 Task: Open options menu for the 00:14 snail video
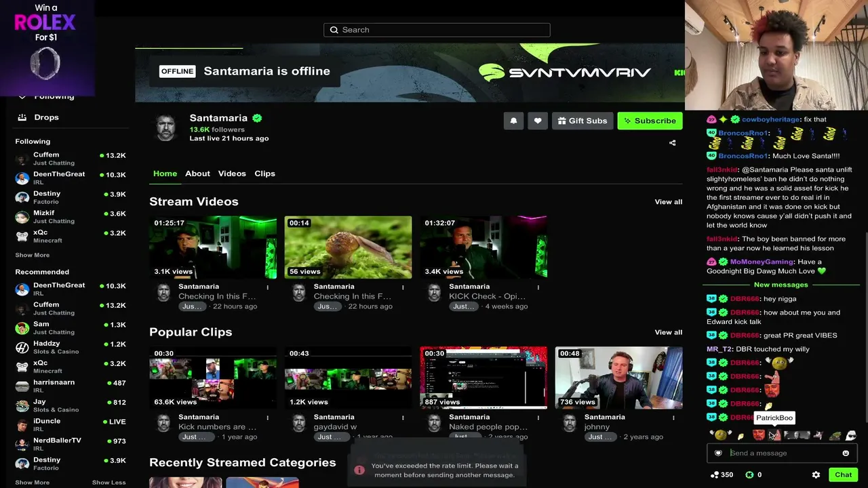coord(403,287)
